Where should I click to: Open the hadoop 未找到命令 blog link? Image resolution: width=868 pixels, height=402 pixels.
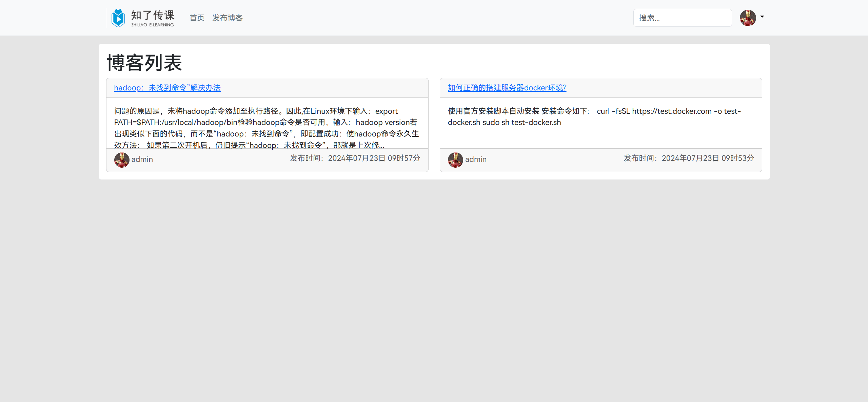click(x=167, y=88)
